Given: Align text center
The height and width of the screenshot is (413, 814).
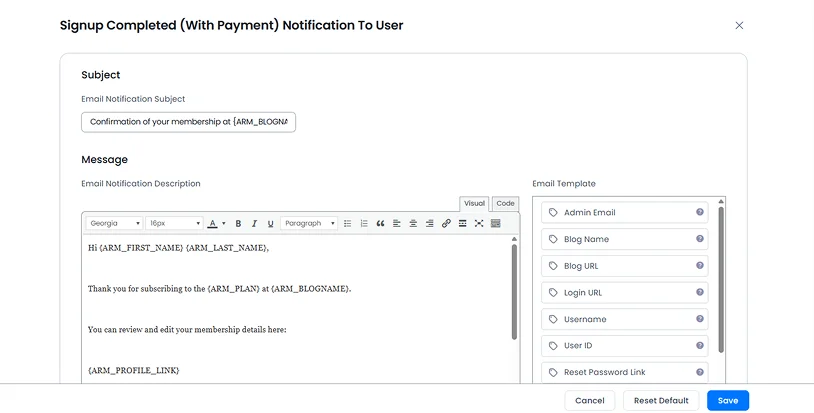Looking at the screenshot, I should click(413, 224).
